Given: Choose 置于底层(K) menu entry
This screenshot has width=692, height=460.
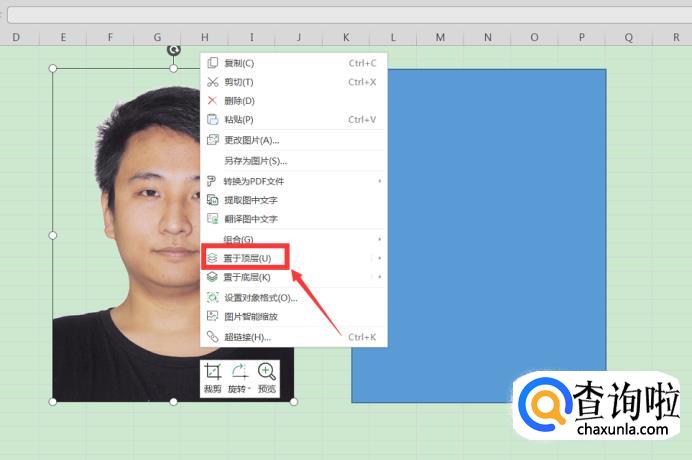Looking at the screenshot, I should click(x=293, y=277).
